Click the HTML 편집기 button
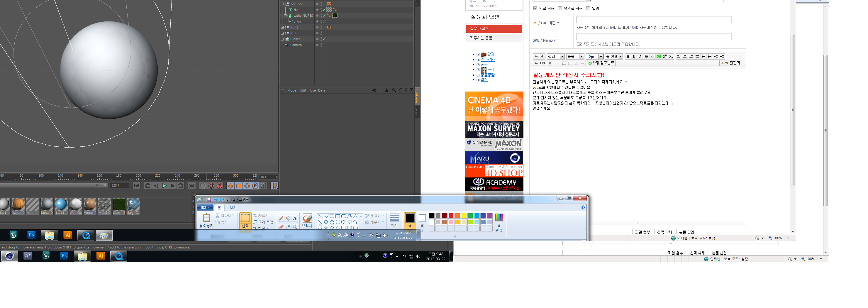The image size is (868, 308). tap(730, 63)
